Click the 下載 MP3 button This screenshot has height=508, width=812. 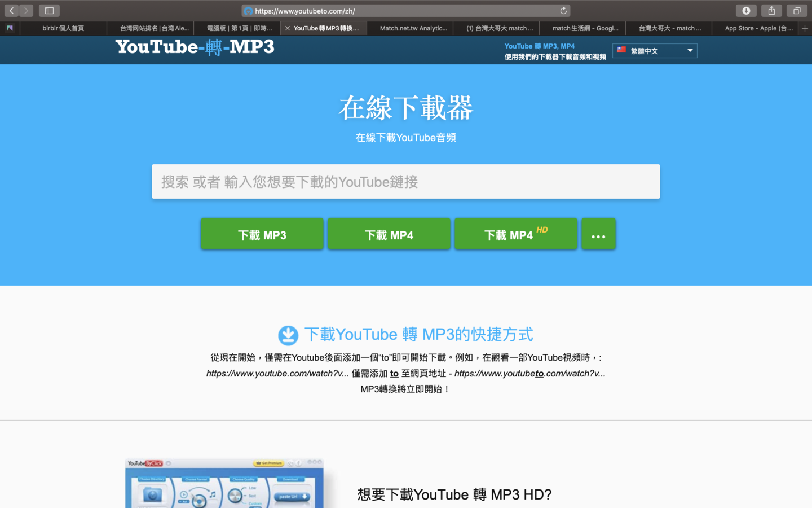click(262, 234)
